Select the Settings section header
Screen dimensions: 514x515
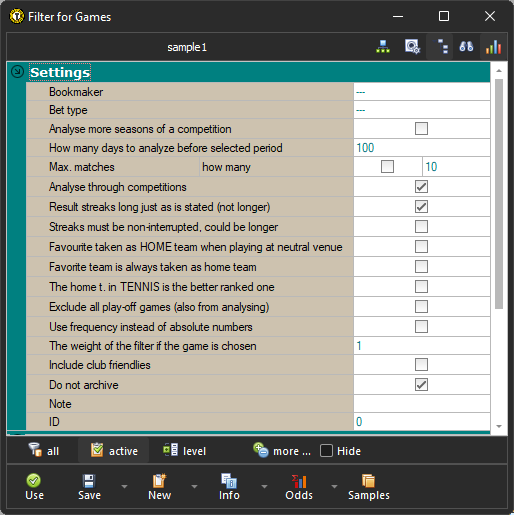(60, 72)
